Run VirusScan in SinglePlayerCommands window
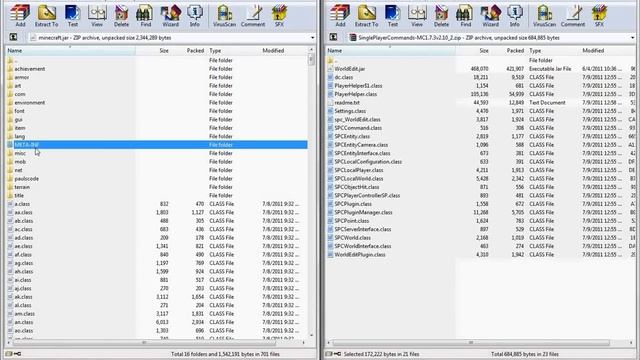The height and width of the screenshot is (360, 640). coord(544,16)
